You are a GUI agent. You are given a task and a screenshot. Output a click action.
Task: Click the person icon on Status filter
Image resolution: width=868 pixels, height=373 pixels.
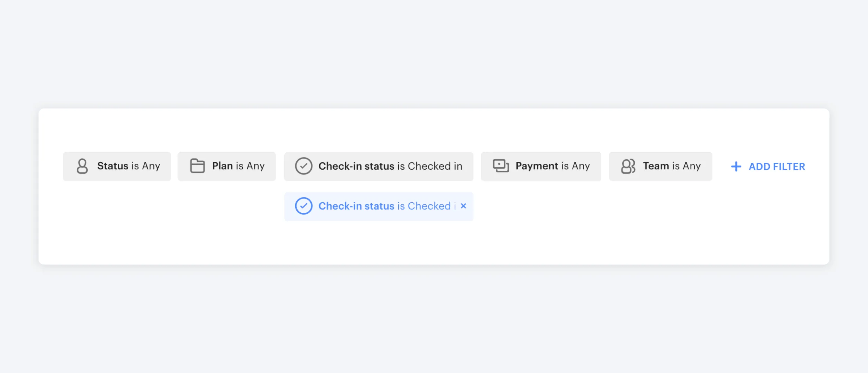pos(82,166)
